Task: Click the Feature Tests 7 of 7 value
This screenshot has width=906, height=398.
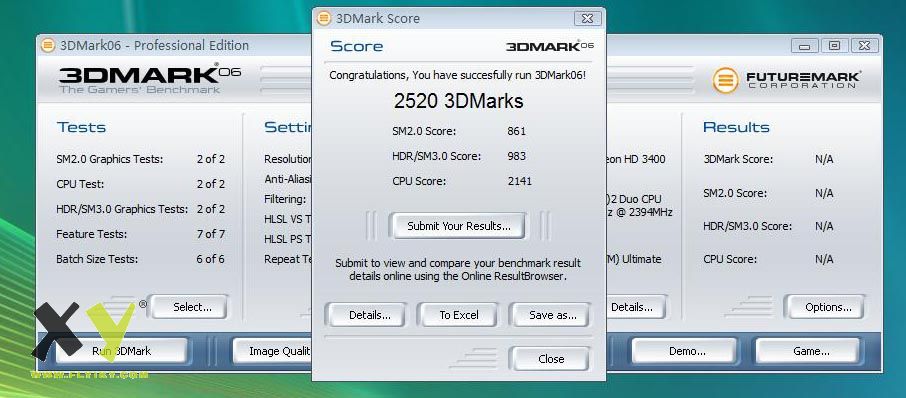Action: pos(210,234)
